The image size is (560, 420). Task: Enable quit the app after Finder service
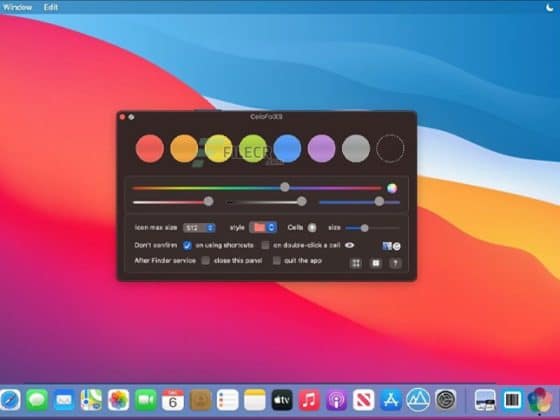coord(277,260)
